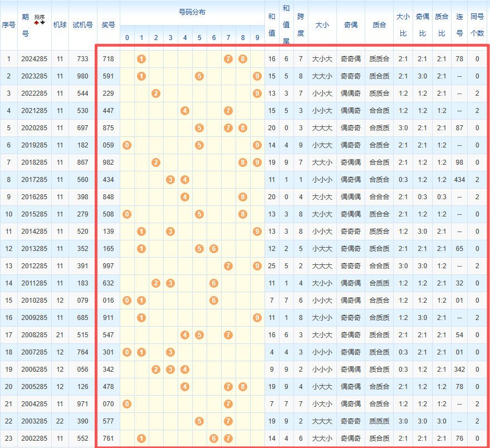The image size is (490, 448).
Task: Click the 号码分布 column group header
Action: coord(192,12)
